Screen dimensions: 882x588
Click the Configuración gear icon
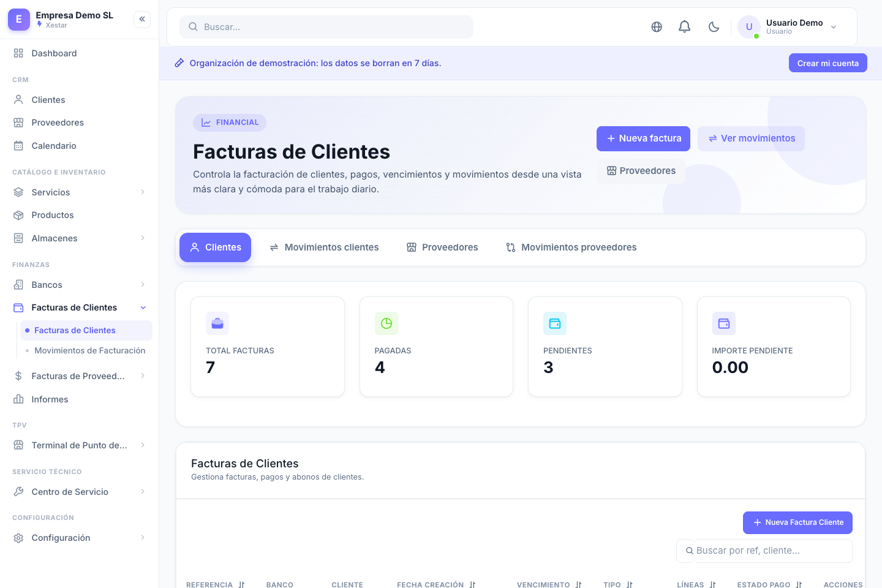tap(18, 538)
